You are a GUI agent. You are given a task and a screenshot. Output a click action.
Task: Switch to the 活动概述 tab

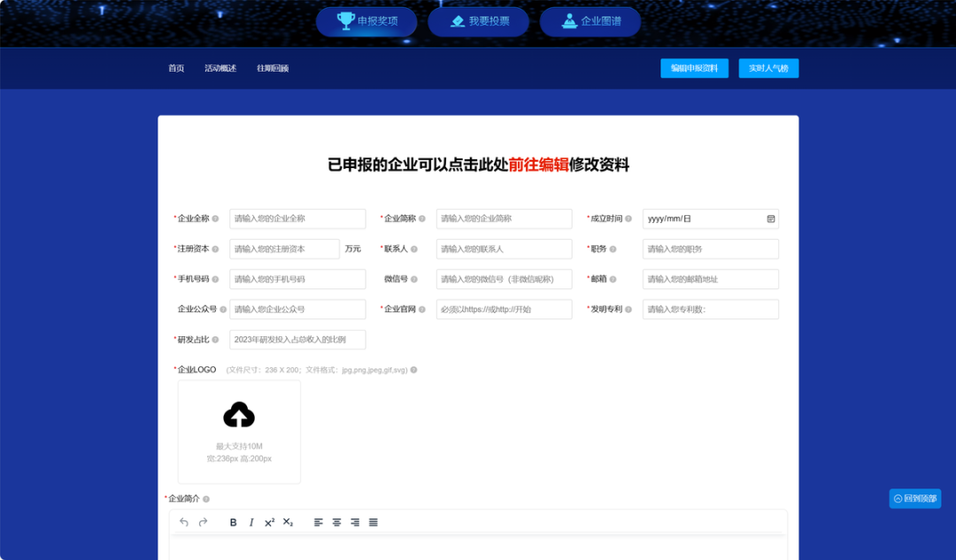219,67
